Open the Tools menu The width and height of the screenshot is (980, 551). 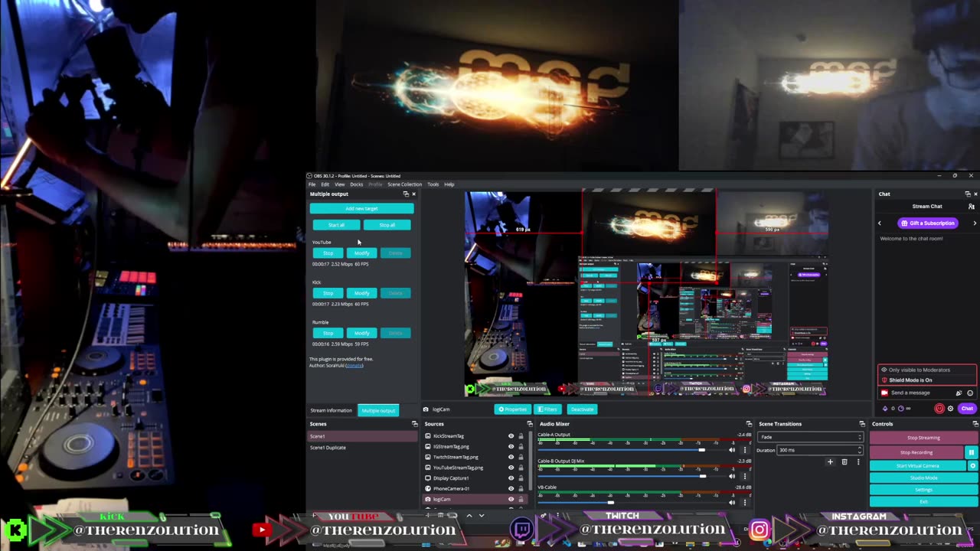(x=433, y=184)
